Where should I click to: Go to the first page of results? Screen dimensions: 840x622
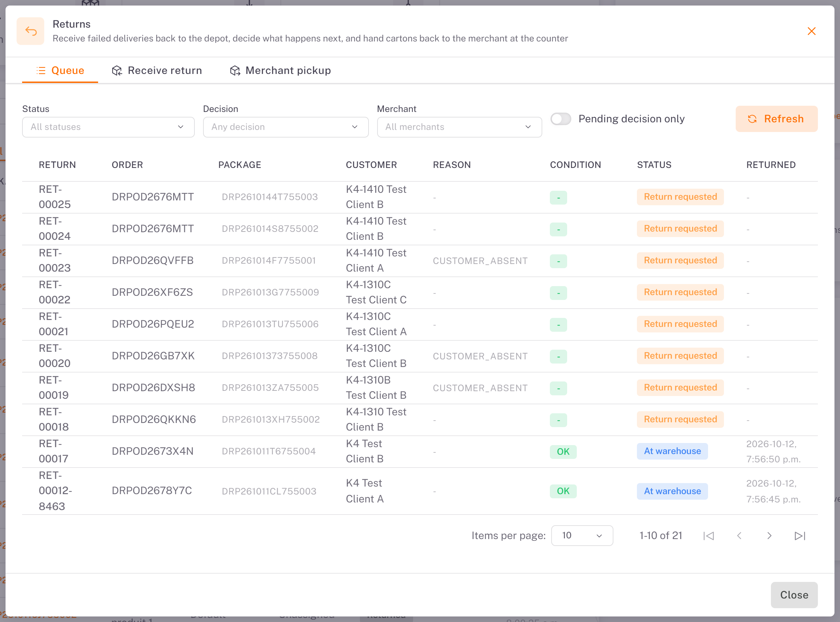[x=708, y=535]
